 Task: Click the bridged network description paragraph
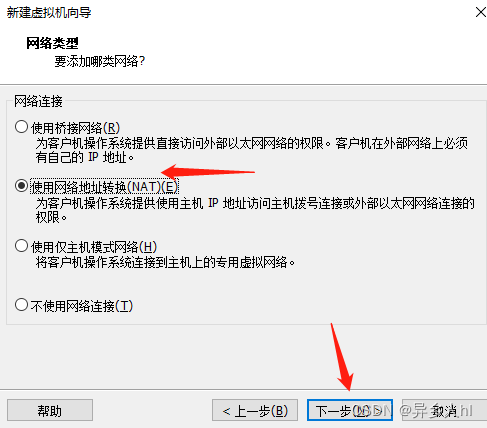pyautogui.click(x=252, y=150)
